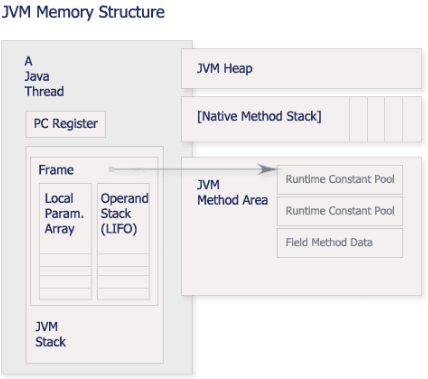Click the Operand Stack (LIFO) column
428x379 pixels.
123,241
